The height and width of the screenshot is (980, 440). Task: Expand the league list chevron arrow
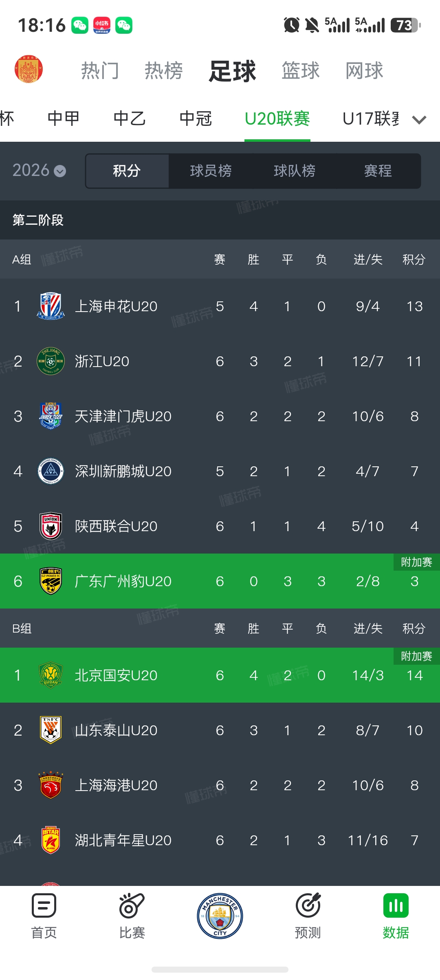[x=419, y=120]
